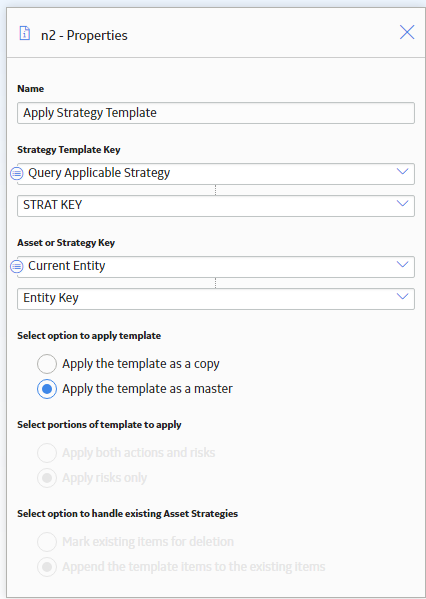The width and height of the screenshot is (426, 599).
Task: Click the Name field with Apply Strategy Template
Action: point(216,113)
